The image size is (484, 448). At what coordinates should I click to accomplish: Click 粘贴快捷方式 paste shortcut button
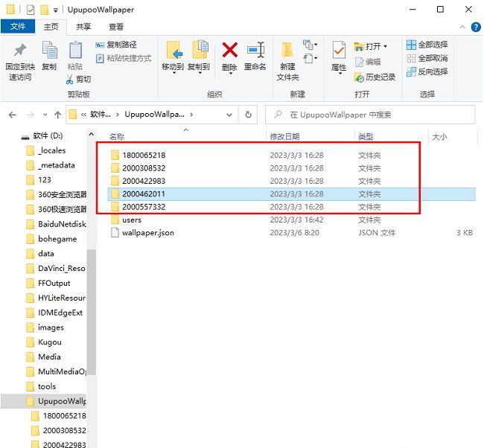tap(124, 58)
